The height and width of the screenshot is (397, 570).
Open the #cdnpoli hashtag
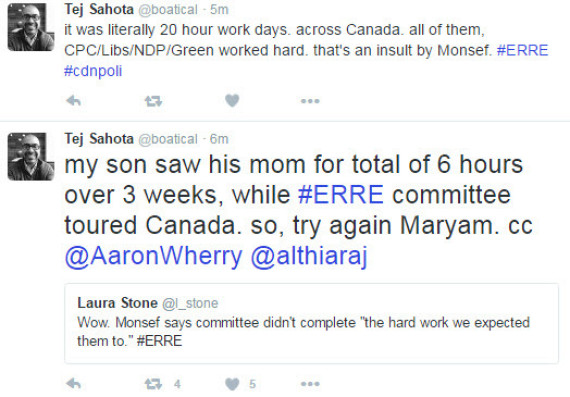click(93, 71)
